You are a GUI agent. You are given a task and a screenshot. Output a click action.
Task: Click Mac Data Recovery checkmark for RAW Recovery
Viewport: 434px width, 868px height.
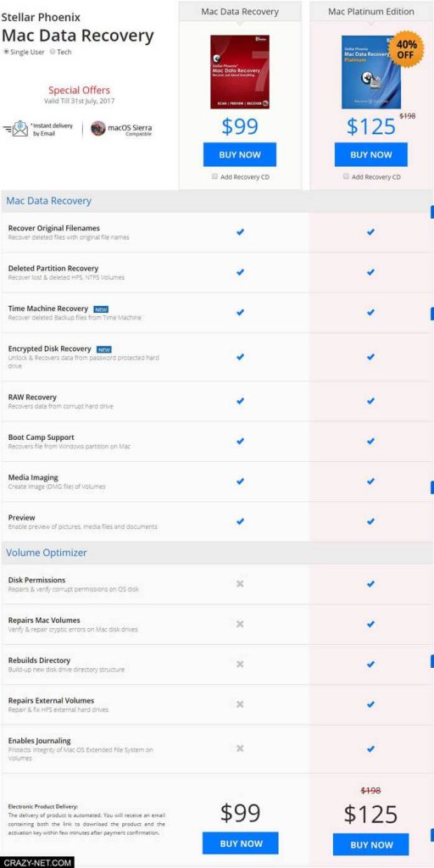pyautogui.click(x=240, y=400)
